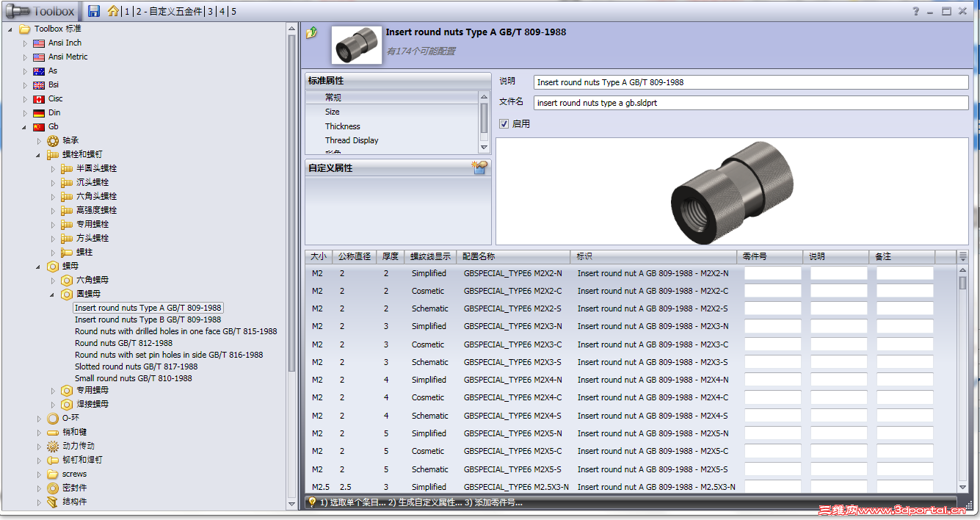980x520 pixels.
Task: Click the configuration table vertical scrollbar
Action: coord(962,379)
